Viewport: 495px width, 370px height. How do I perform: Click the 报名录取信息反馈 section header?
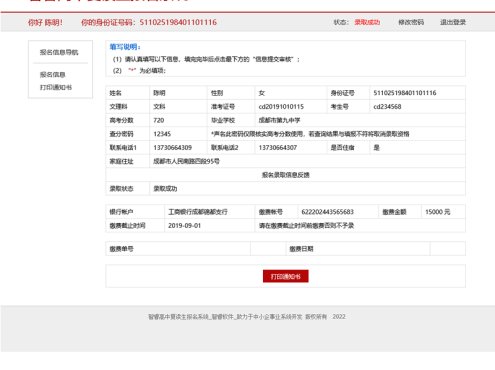click(286, 175)
